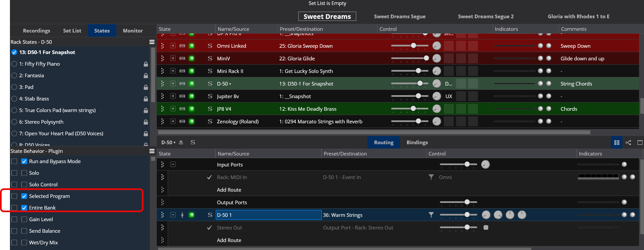Expand the JP8 V4 row with plus button

click(x=173, y=109)
